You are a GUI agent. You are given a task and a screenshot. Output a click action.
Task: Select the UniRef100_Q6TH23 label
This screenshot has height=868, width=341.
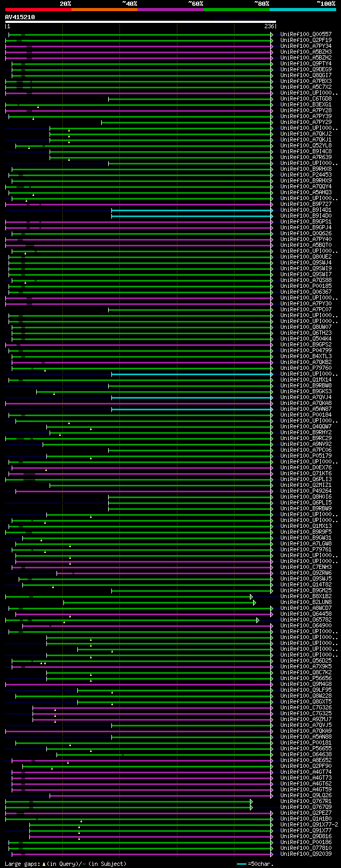(x=306, y=333)
